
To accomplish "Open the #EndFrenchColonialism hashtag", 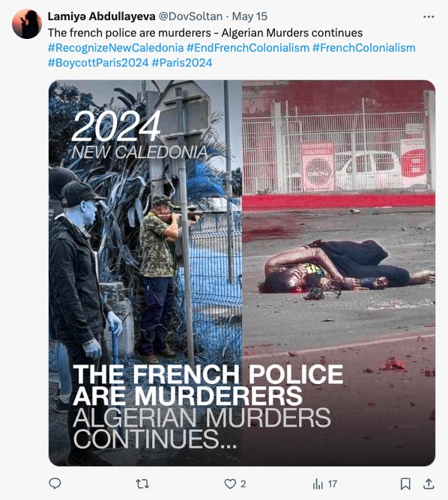I will [248, 48].
